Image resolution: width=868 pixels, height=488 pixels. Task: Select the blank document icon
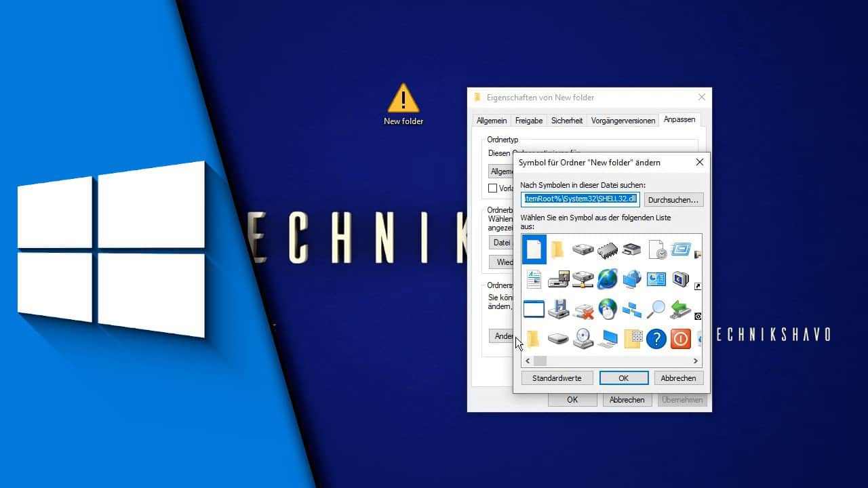click(534, 249)
